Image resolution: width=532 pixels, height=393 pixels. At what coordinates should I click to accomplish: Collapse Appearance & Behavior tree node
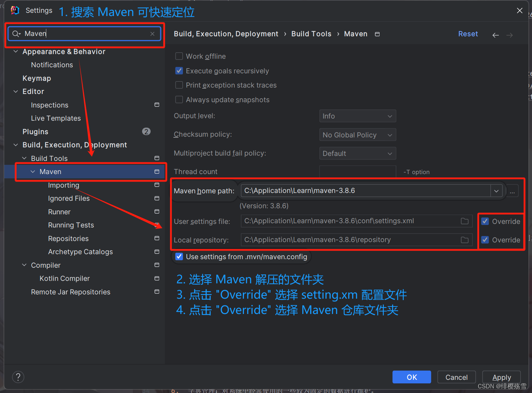point(16,52)
